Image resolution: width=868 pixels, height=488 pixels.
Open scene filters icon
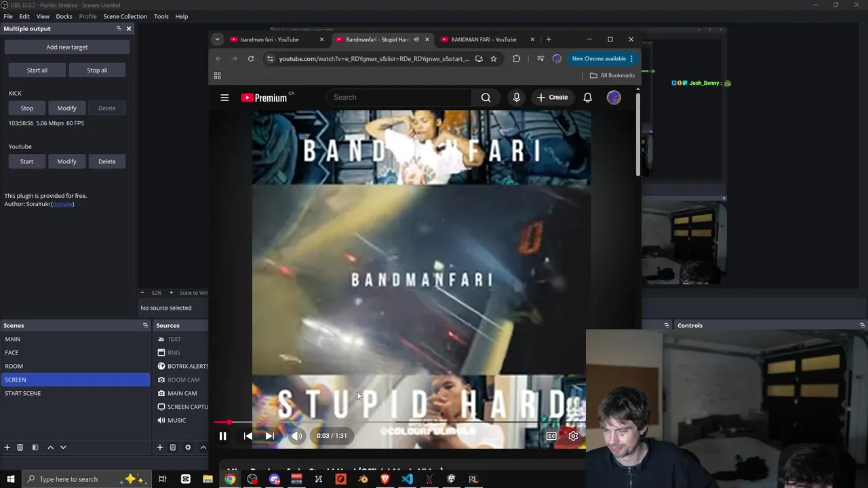[35, 447]
